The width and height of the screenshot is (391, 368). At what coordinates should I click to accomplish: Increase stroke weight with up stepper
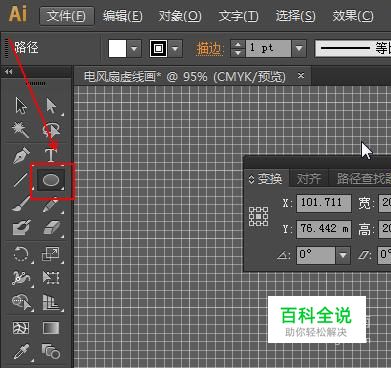pos(238,45)
